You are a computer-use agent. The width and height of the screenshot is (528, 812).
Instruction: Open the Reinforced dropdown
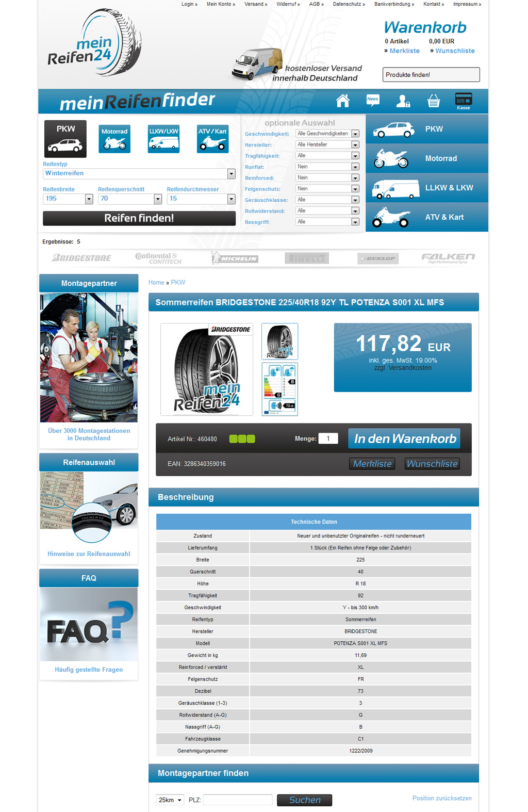pyautogui.click(x=327, y=178)
